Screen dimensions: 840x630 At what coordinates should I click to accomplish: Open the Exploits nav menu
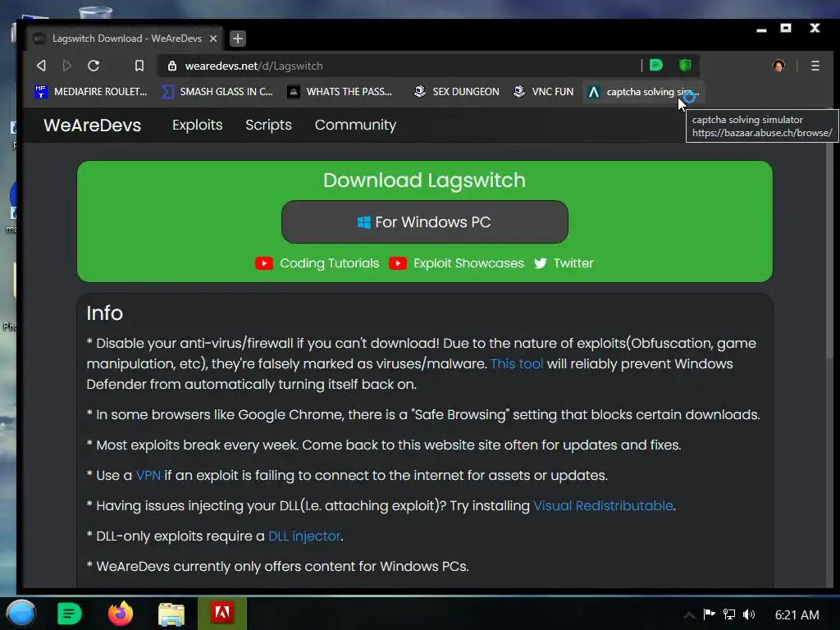point(197,125)
